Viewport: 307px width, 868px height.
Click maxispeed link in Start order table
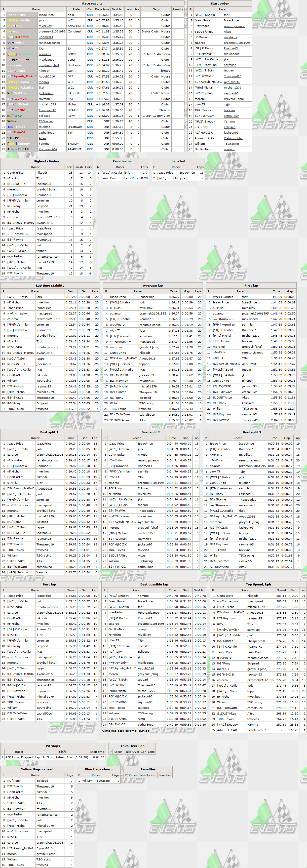point(232,54)
